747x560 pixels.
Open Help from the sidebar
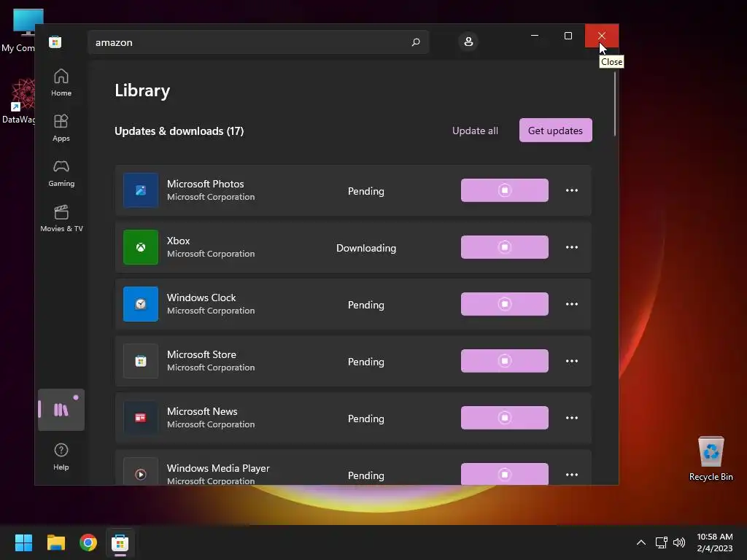coord(61,456)
